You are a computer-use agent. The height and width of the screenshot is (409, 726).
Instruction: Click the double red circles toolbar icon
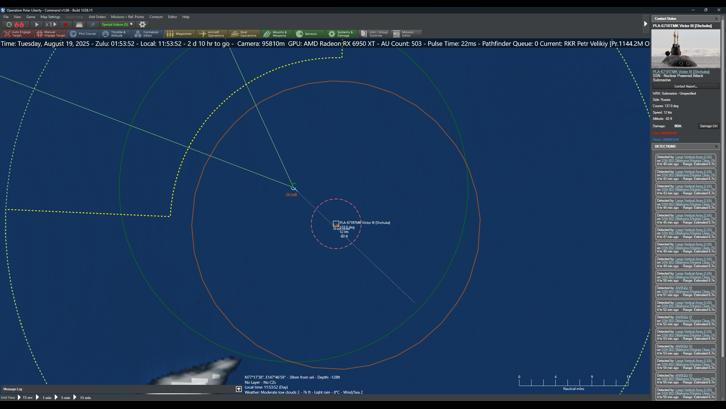pos(19,25)
